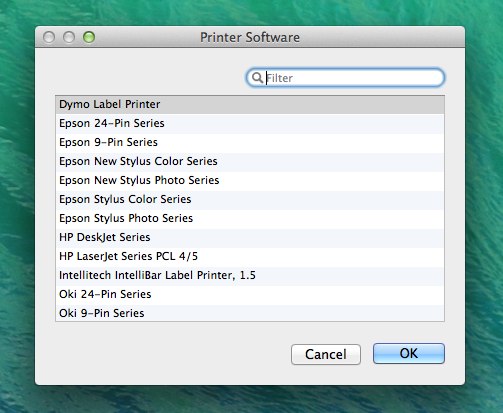Pick Epson New Stylus Color Series
Viewport: 503px width, 413px height.
tap(250, 162)
